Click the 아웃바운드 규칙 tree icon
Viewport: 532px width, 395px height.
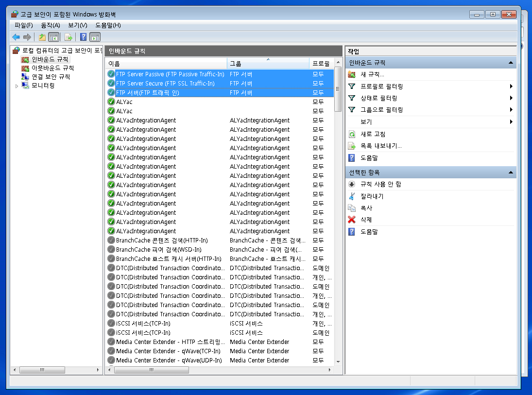pyautogui.click(x=25, y=68)
